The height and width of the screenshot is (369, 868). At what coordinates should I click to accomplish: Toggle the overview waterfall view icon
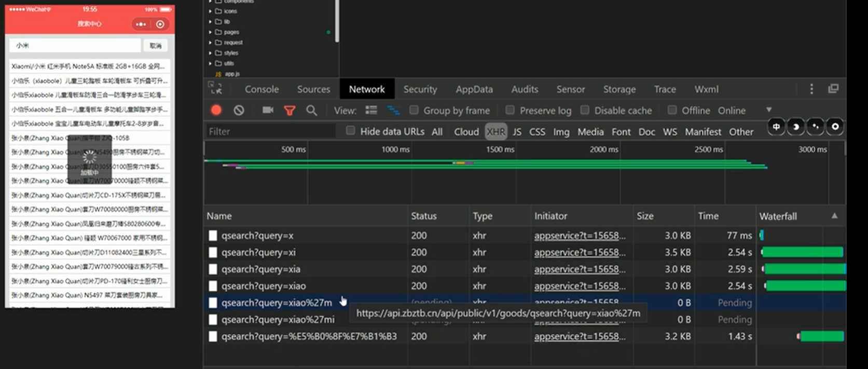point(393,110)
